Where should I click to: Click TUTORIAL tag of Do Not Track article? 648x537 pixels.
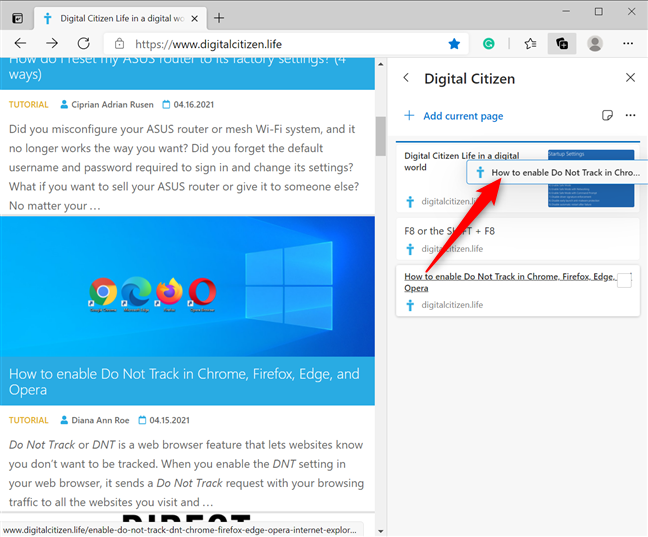pos(29,420)
